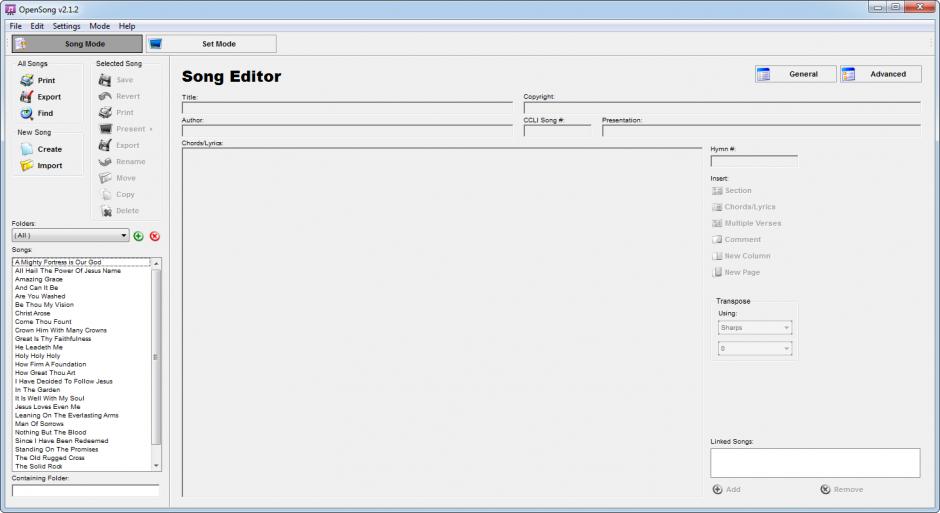Click the songs list scrollbar up arrow
The width and height of the screenshot is (940, 513).
tap(156, 264)
